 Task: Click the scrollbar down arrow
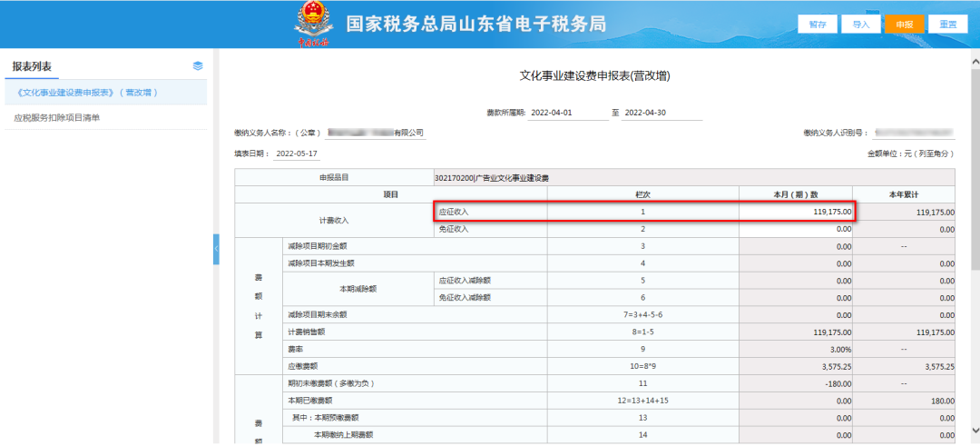975,429
